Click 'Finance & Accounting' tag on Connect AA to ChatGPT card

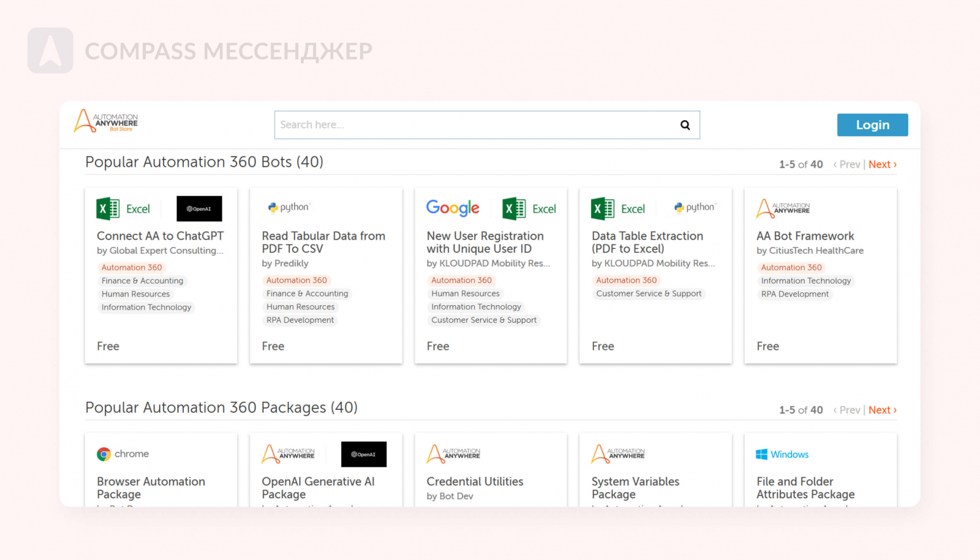(142, 281)
